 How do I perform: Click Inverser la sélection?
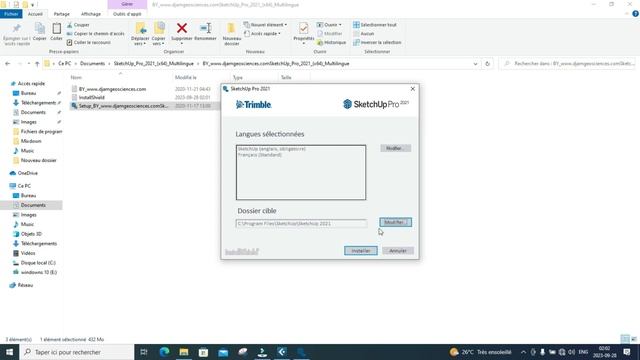pos(377,42)
